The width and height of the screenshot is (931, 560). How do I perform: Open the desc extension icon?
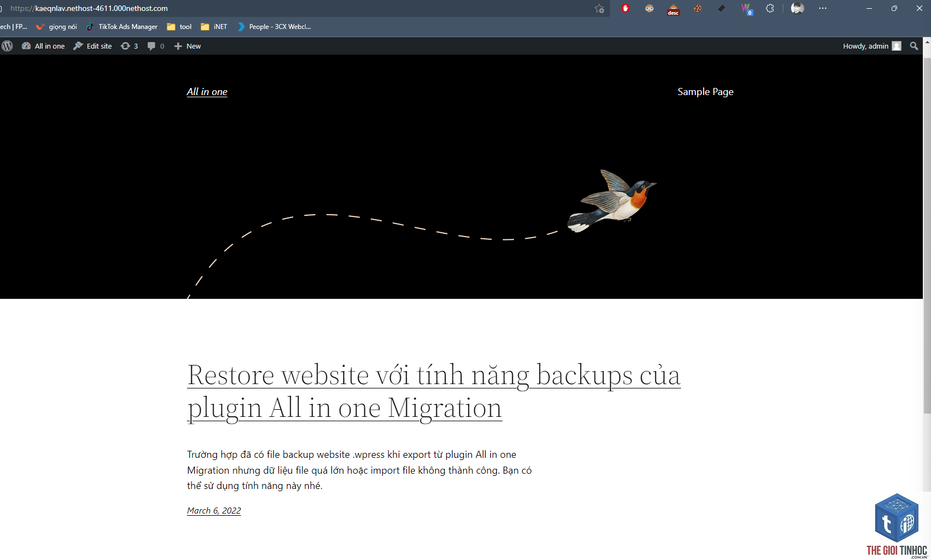tap(674, 9)
